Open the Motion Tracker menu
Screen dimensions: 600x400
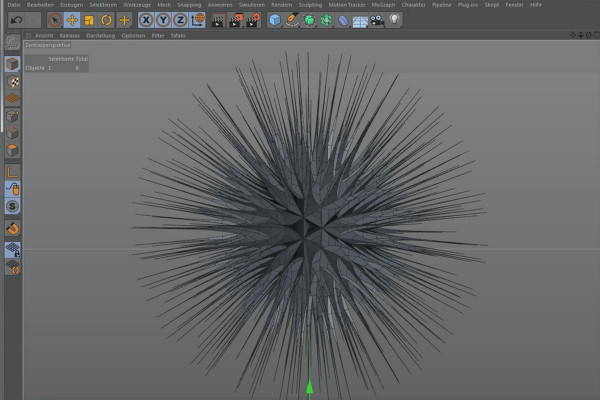[347, 5]
